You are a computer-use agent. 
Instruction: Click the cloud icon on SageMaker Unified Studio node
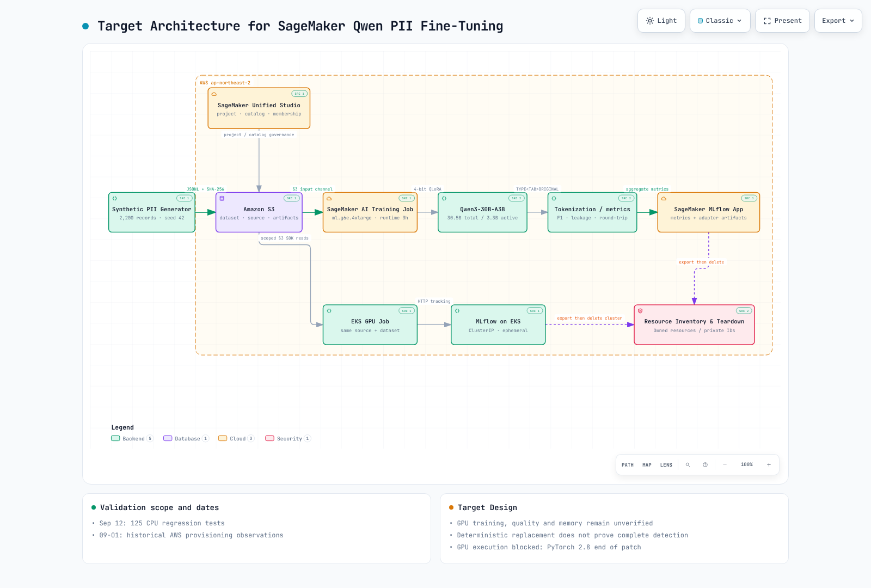214,94
